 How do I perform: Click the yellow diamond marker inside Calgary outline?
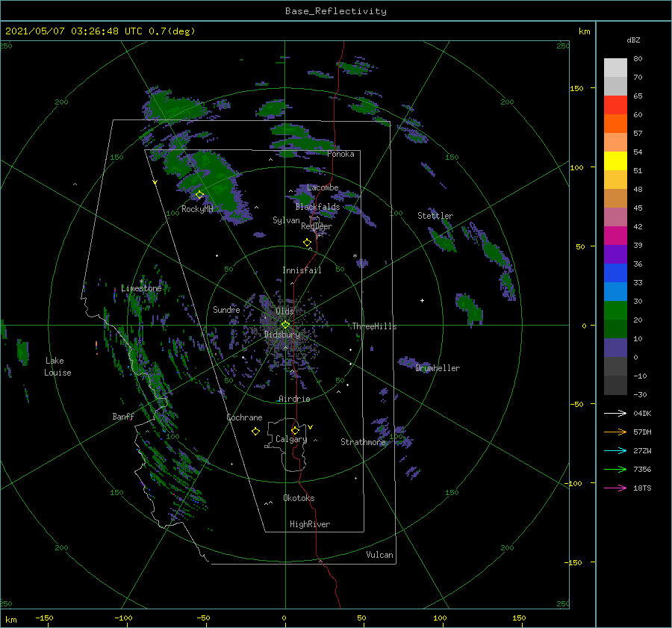[295, 430]
